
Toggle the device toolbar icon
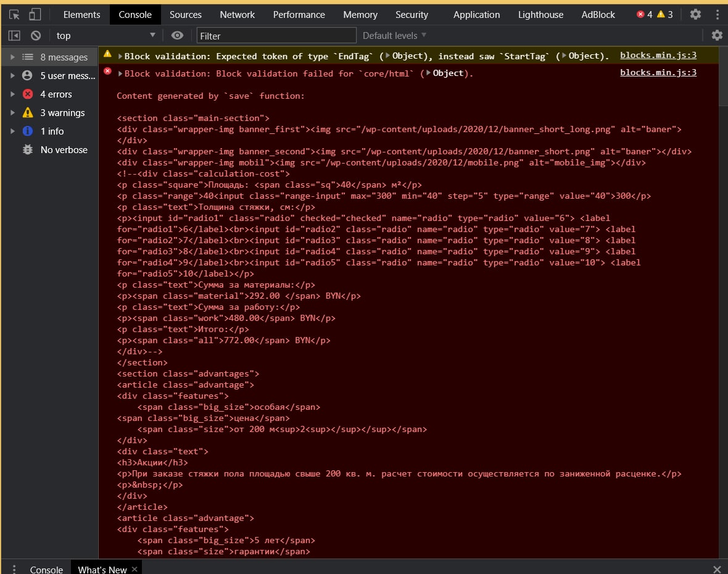click(x=35, y=15)
